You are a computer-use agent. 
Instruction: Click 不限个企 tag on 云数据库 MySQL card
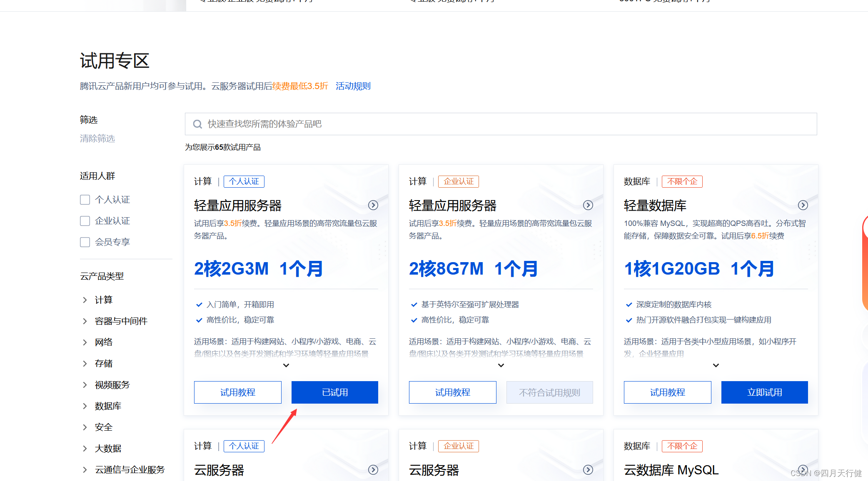(682, 446)
